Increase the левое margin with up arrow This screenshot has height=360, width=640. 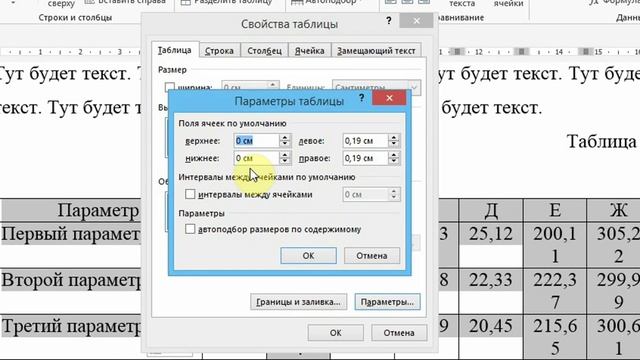click(x=394, y=138)
